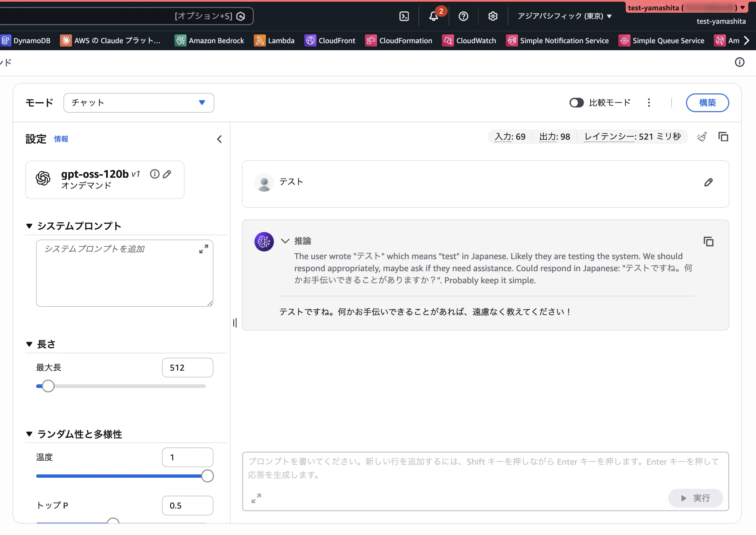
Task: Open the page info icon at top right
Action: tap(740, 62)
